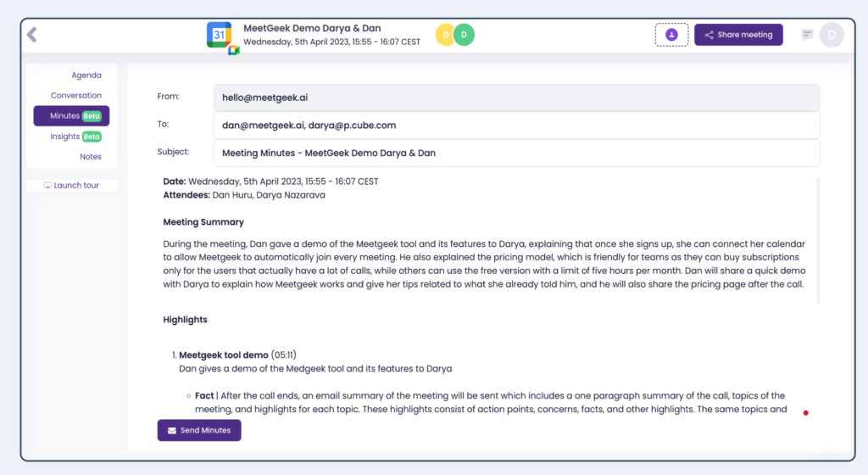Click the minutes body vertical scrollbar
The width and height of the screenshot is (868, 475).
[818, 241]
